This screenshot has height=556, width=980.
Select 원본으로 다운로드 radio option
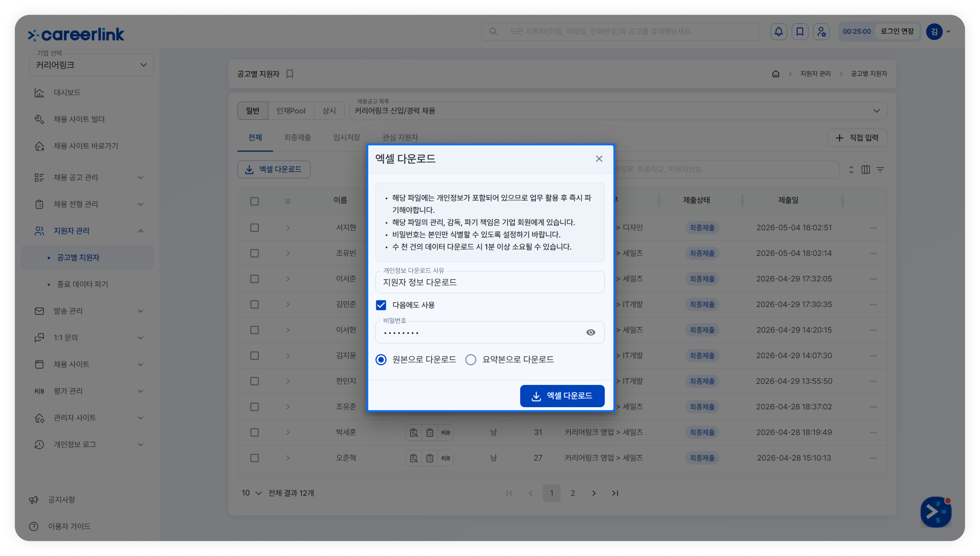point(381,360)
